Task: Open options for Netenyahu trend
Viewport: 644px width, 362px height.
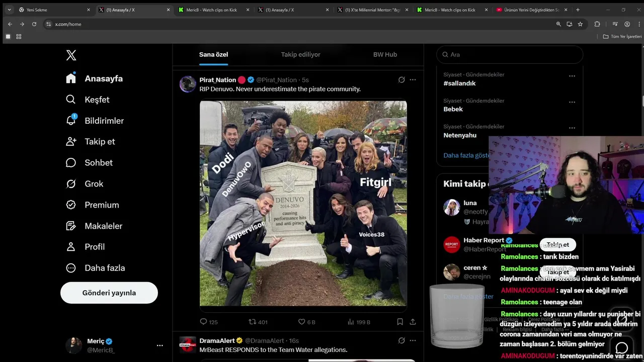Action: click(572, 128)
